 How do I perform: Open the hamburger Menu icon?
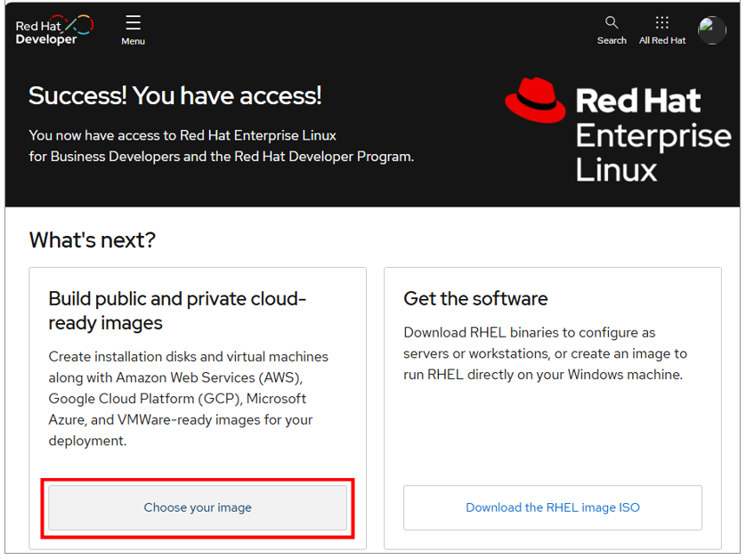coord(133,22)
